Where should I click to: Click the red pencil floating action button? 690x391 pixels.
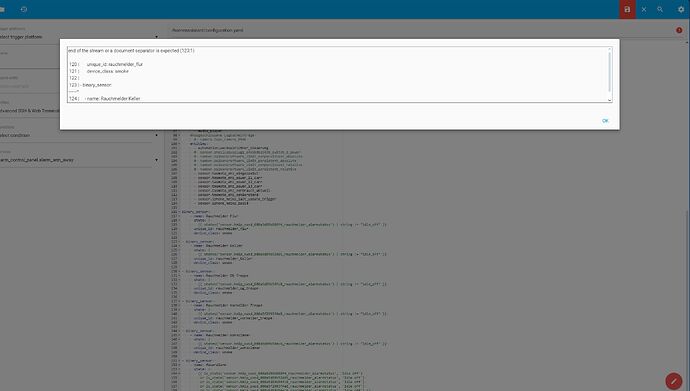[x=674, y=381]
